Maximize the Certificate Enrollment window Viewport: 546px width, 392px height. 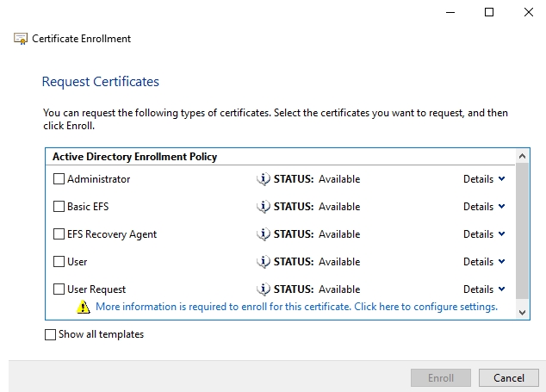(x=489, y=12)
